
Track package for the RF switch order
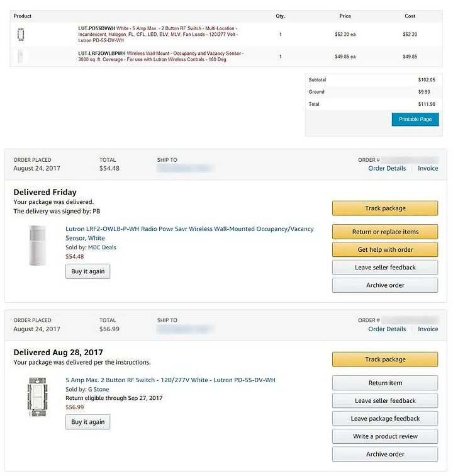click(385, 360)
